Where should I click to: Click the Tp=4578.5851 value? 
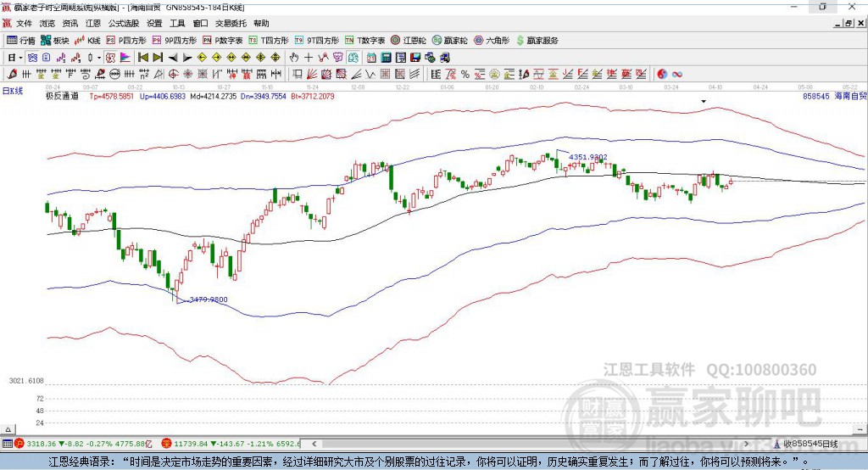pyautogui.click(x=112, y=96)
